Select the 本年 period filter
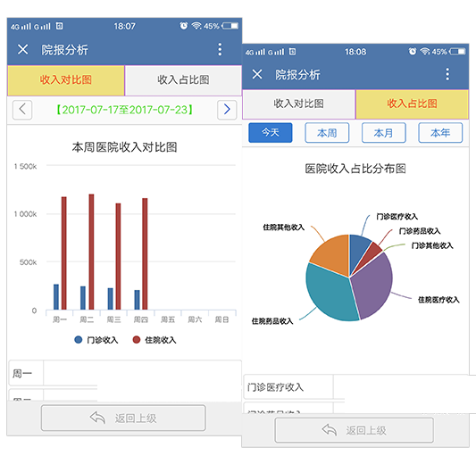Screen dimensions: 476x464 pyautogui.click(x=440, y=133)
